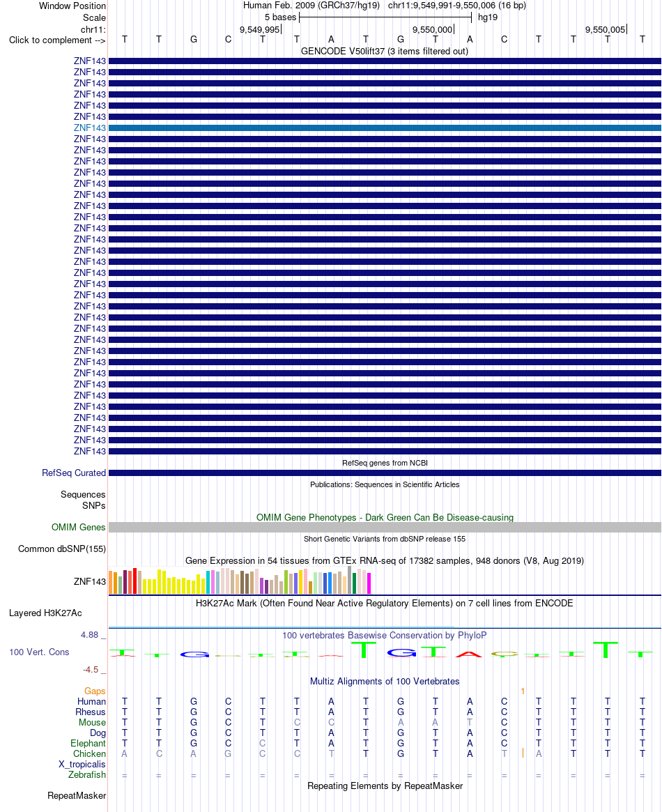Viewport: 662px width, 812px height.
Task: Click the Chicken species row label
Action: tap(89, 754)
